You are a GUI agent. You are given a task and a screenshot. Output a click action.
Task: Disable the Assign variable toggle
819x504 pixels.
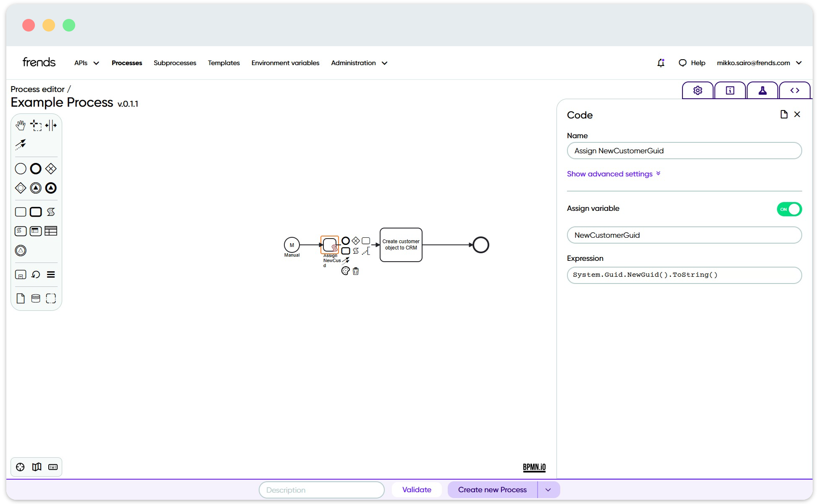(x=789, y=209)
